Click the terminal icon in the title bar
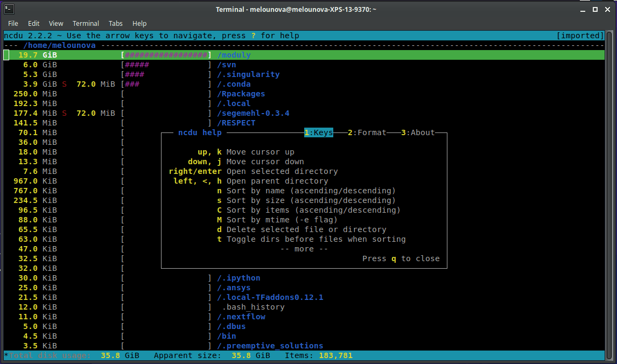This screenshot has width=617, height=364. (x=9, y=9)
